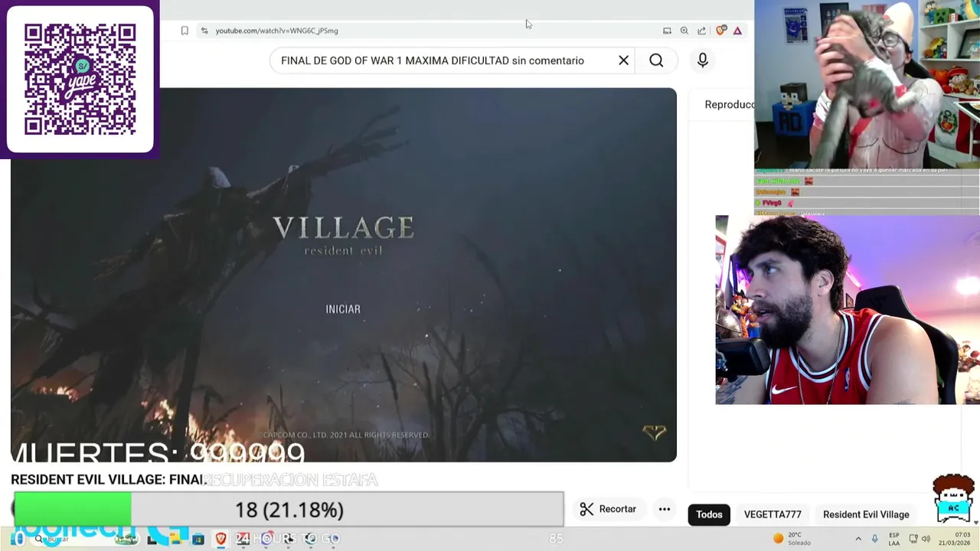Click the Reproducc panel heading

click(x=729, y=104)
